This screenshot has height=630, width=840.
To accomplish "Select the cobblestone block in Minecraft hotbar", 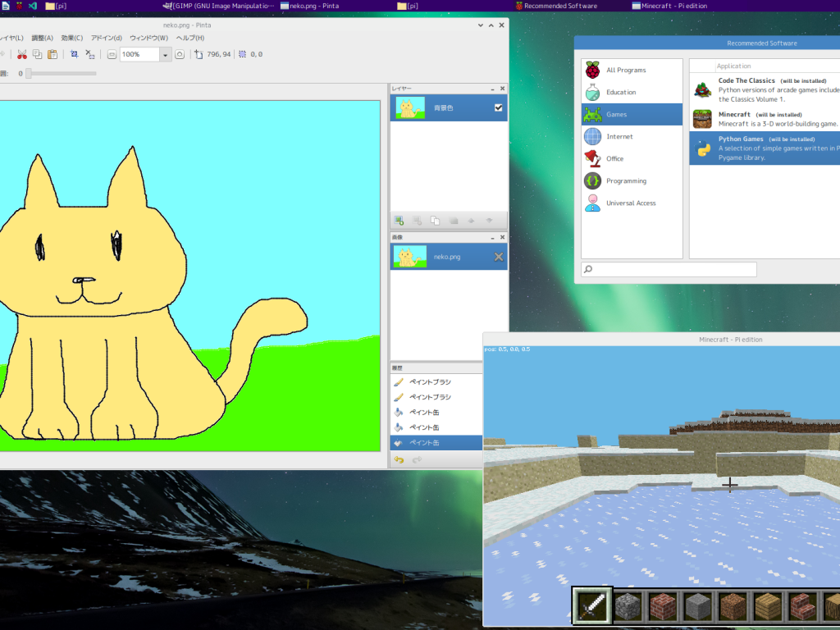I will (x=628, y=606).
